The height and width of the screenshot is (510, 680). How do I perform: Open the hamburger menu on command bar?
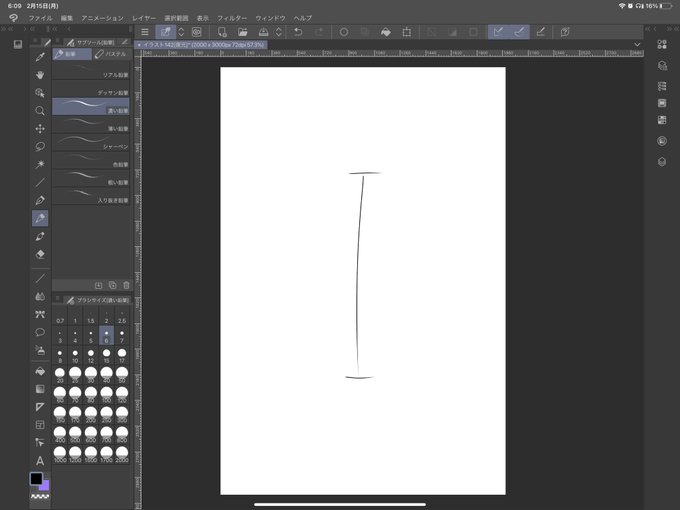point(145,32)
